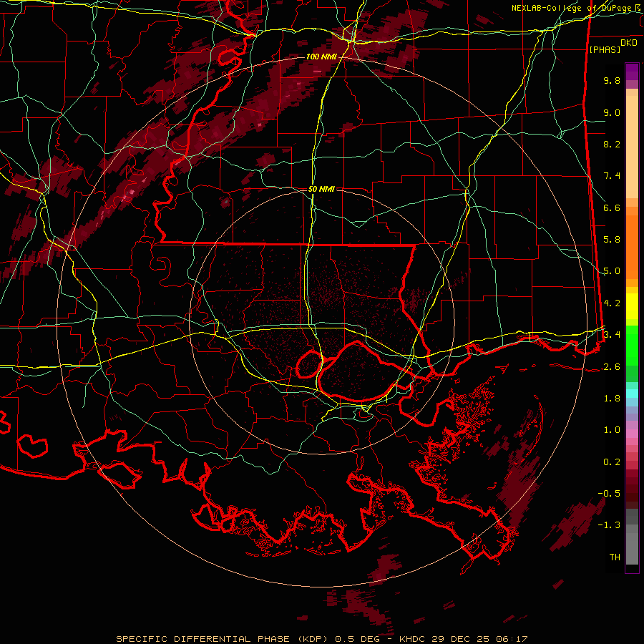This screenshot has width=644, height=644.
Task: Click the "100 NMI" range ring label
Action: pyautogui.click(x=321, y=57)
